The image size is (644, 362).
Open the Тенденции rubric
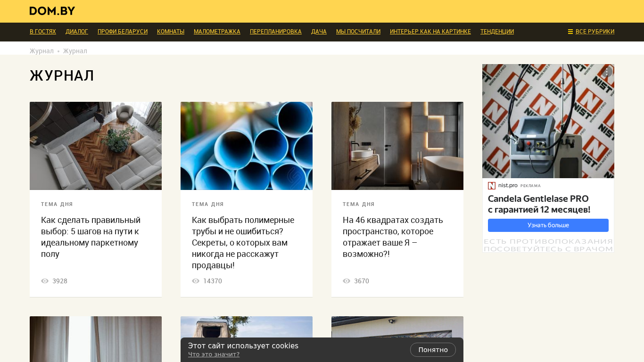[x=497, y=32]
